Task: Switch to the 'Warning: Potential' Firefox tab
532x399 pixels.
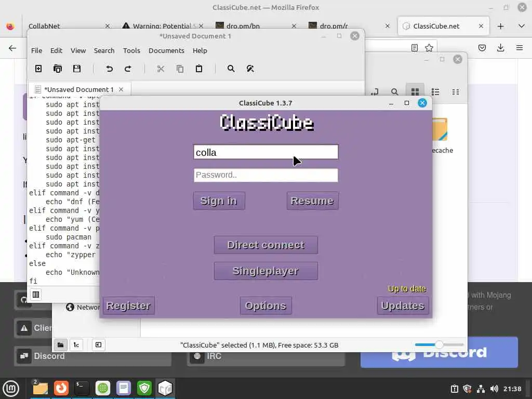Action: point(163,26)
